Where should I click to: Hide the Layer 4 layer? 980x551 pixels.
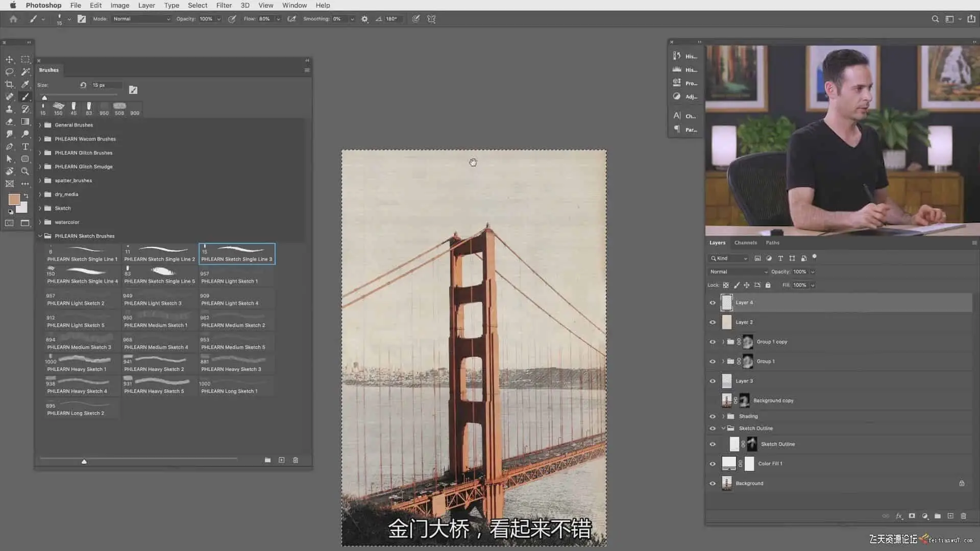(713, 303)
